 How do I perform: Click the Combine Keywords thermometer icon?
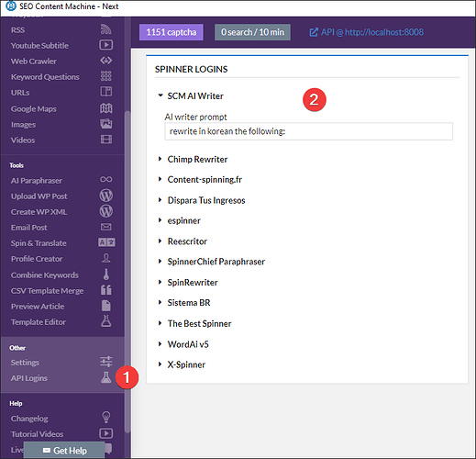106,274
